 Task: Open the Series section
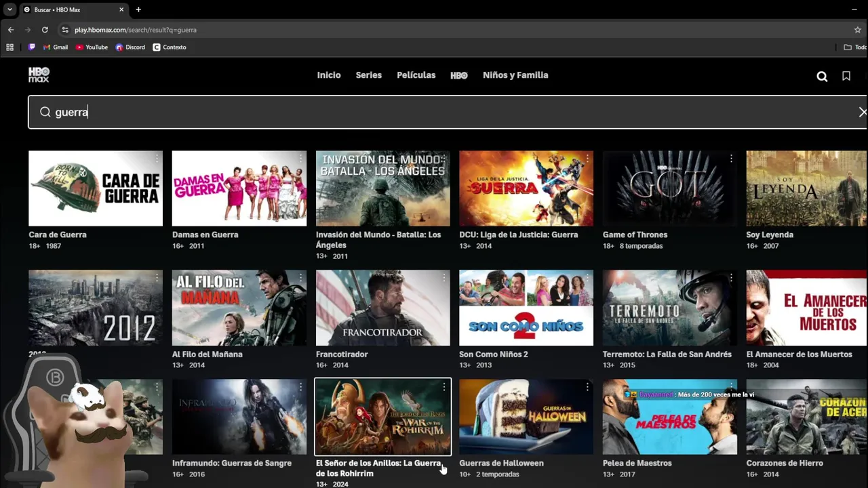(x=369, y=75)
